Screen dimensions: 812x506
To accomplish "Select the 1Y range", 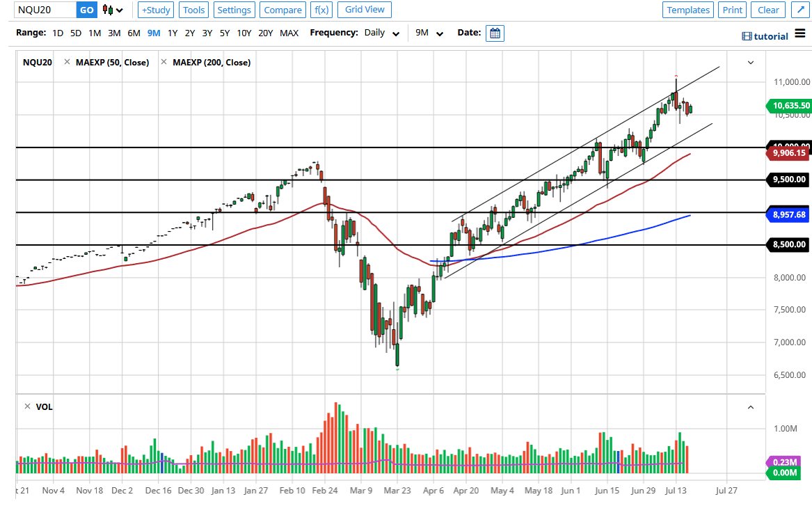I will [x=173, y=33].
